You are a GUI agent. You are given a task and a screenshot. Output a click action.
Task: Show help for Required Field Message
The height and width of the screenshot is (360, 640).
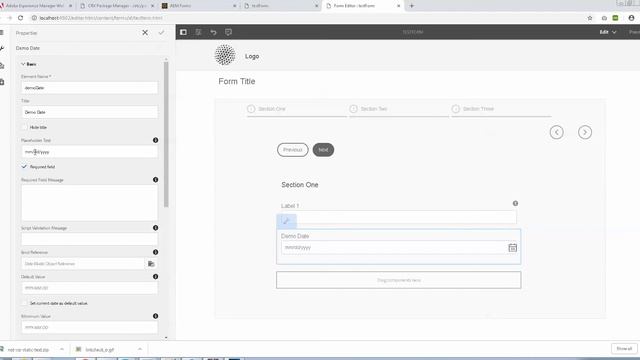tap(156, 180)
